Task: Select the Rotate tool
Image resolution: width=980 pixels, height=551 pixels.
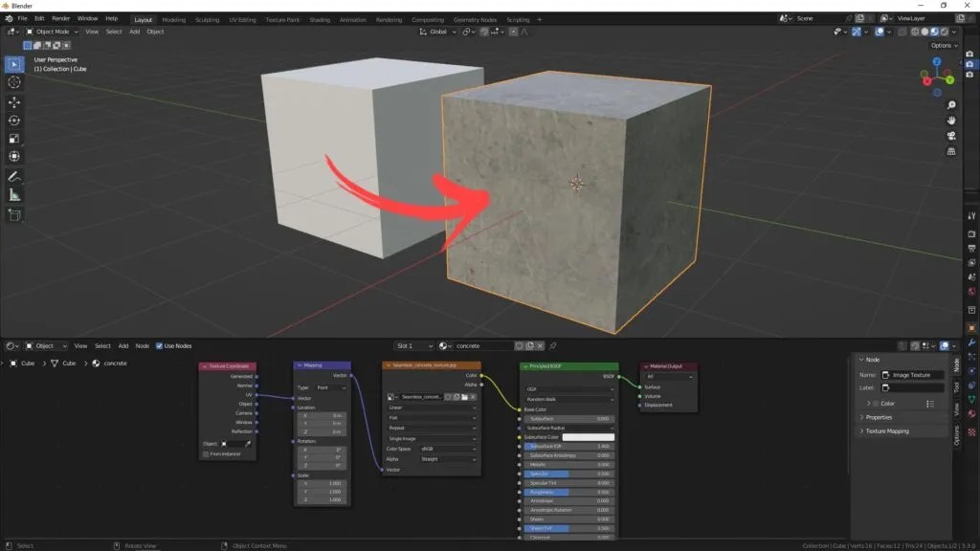Action: coord(13,119)
